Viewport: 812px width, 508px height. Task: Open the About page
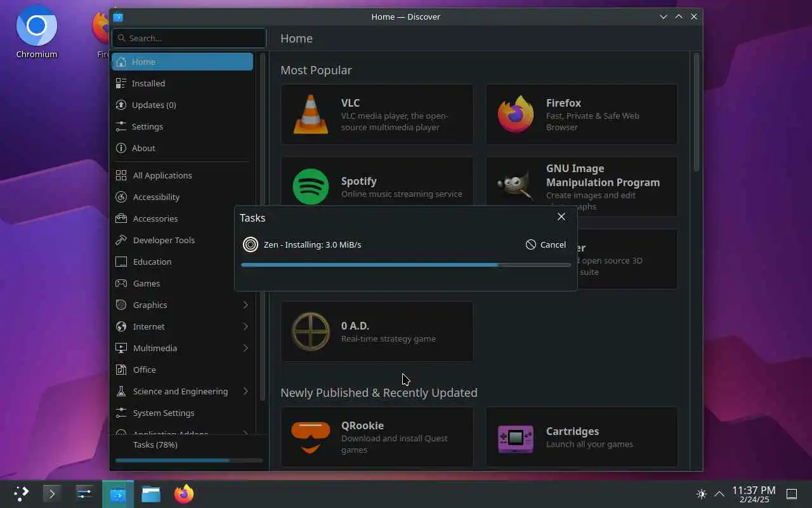[182, 148]
